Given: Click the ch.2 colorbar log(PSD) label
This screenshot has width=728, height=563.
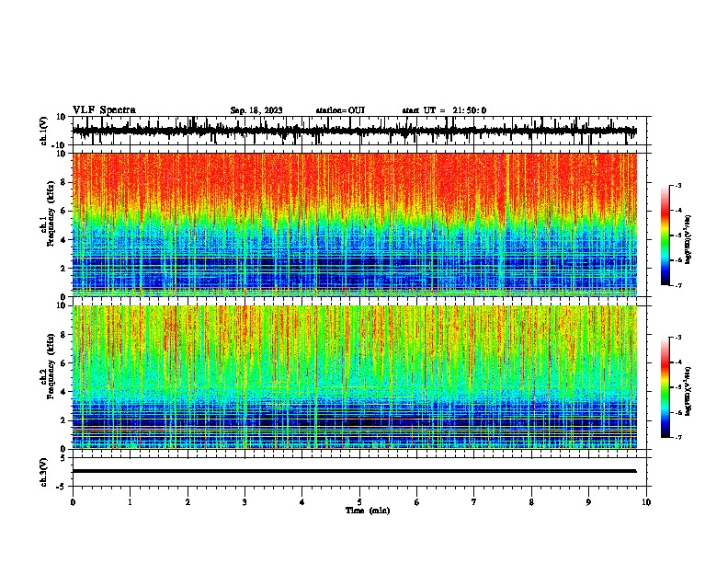Looking at the screenshot, I should [x=688, y=391].
